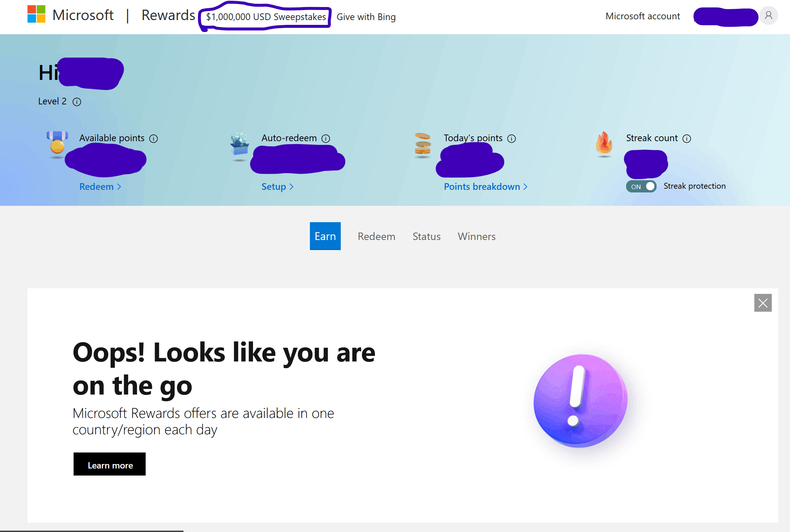790x532 pixels.
Task: Switch to the Status tab
Action: pos(427,236)
